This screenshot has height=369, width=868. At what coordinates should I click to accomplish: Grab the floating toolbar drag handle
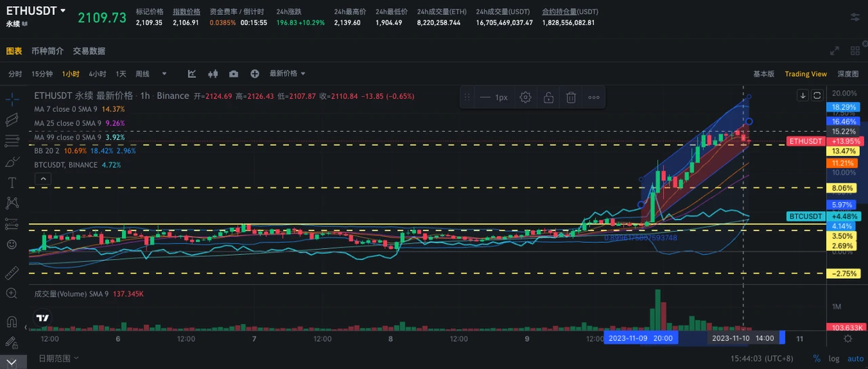[467, 97]
